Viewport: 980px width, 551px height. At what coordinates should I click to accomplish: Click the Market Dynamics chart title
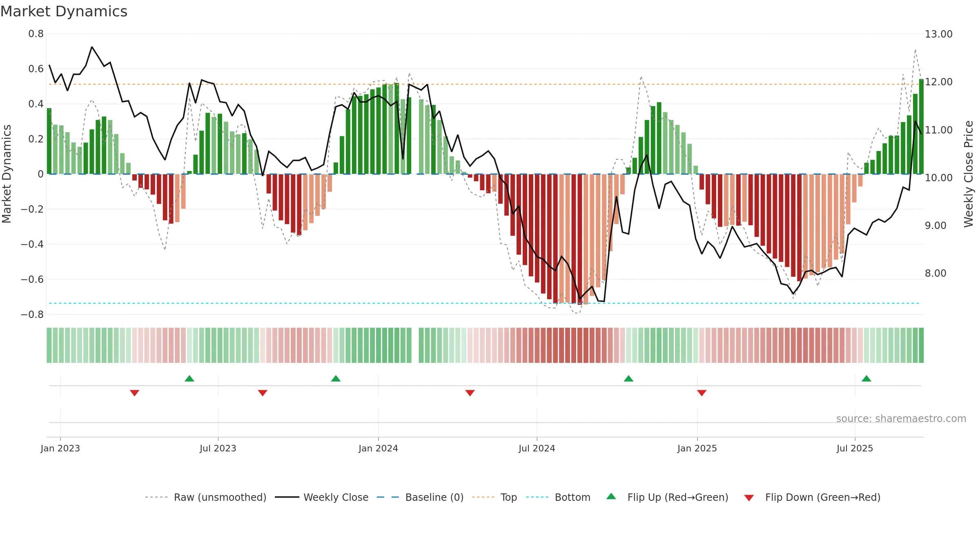click(x=64, y=11)
